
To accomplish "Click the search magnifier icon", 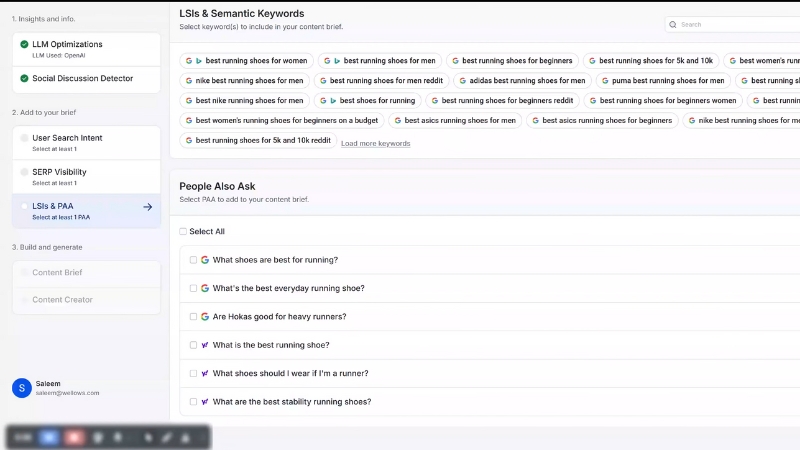I will 673,24.
